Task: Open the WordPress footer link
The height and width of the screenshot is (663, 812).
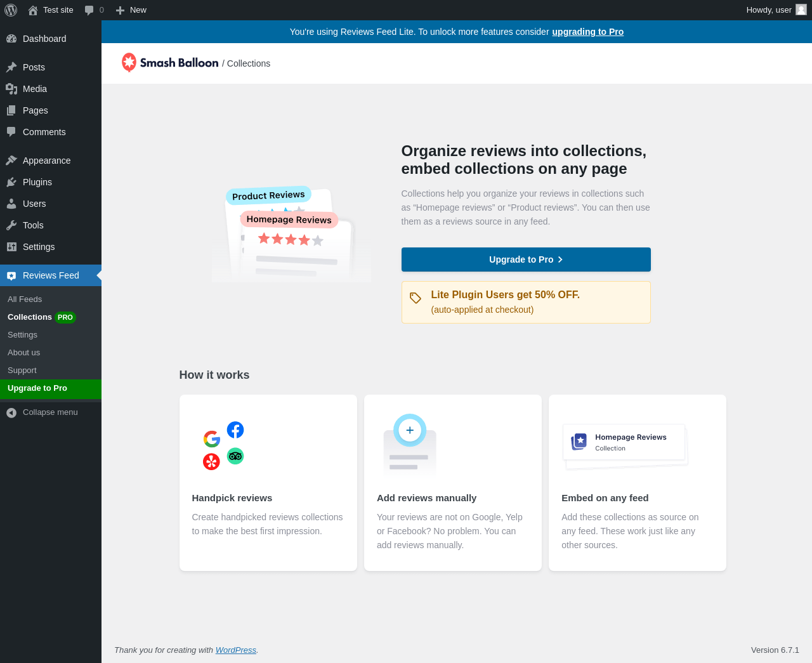Action: (236, 650)
